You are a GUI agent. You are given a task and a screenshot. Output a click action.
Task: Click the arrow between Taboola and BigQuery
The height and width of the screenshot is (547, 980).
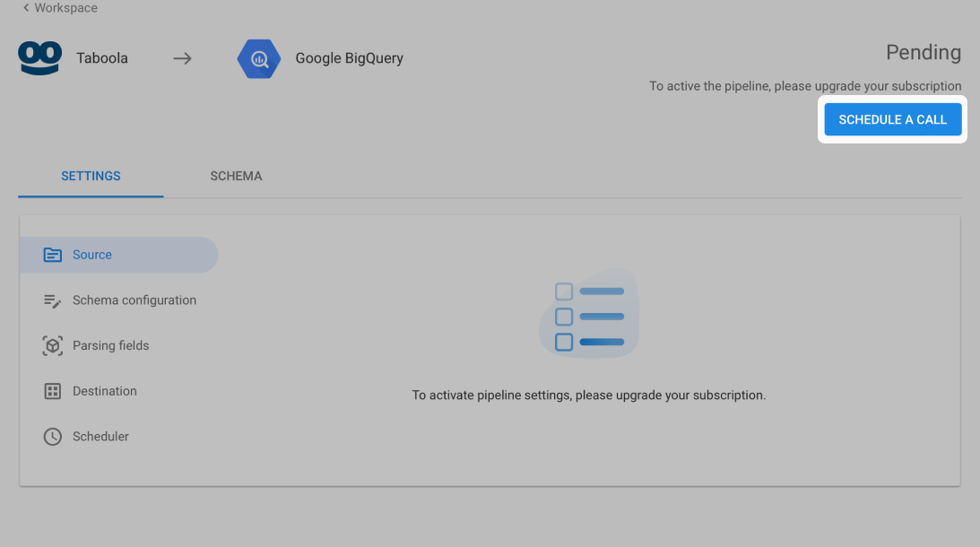(183, 59)
